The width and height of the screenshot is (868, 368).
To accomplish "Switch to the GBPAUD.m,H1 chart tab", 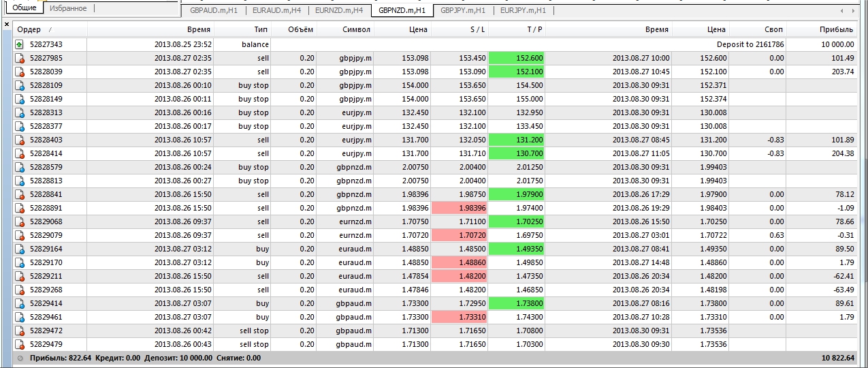I will tap(214, 11).
